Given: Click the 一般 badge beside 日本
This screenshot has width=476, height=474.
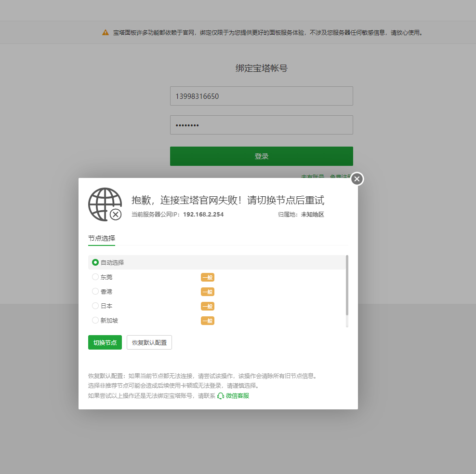Looking at the screenshot, I should tap(208, 306).
